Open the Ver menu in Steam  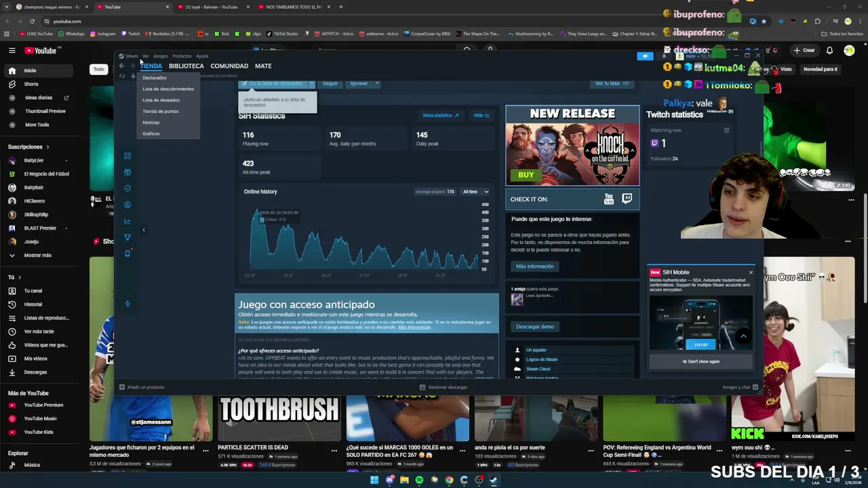(145, 56)
